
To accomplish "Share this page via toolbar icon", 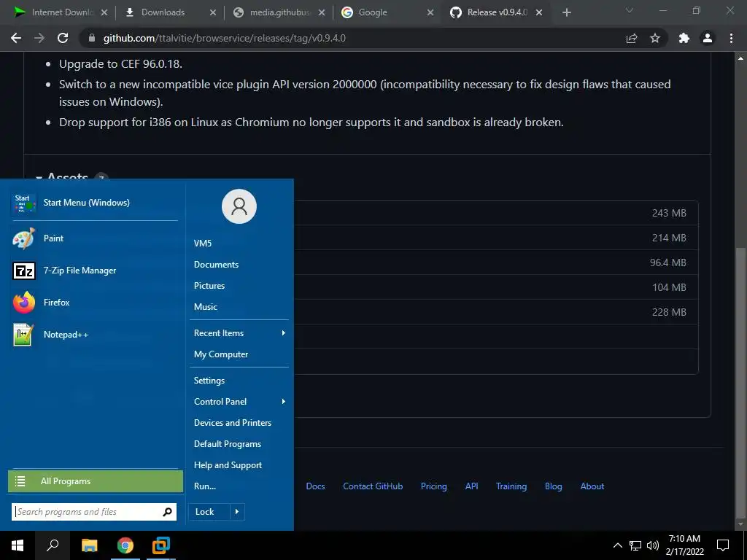I will [x=632, y=38].
